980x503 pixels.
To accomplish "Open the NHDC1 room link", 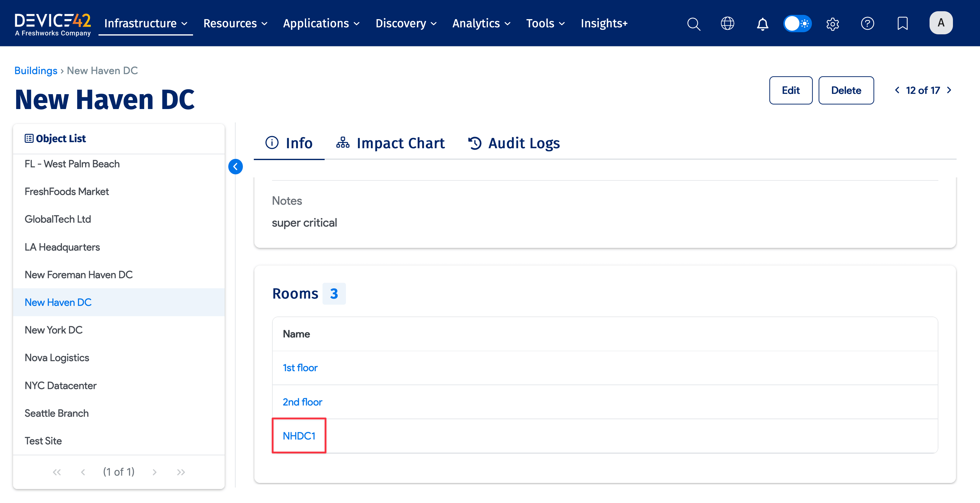I will click(298, 436).
